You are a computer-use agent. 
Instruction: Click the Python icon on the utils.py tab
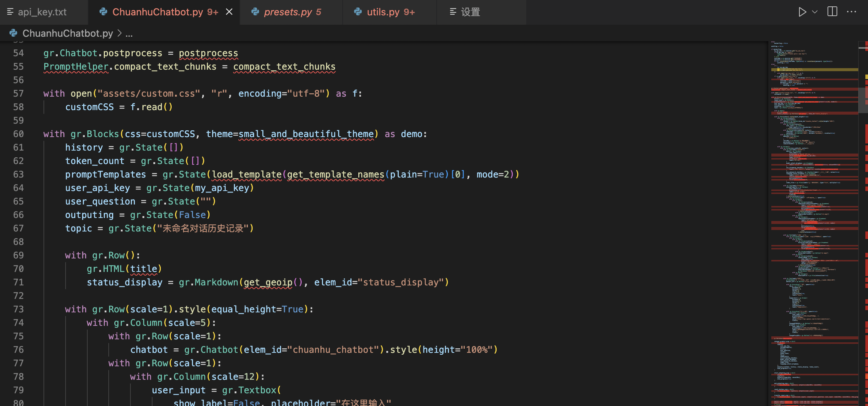(x=358, y=12)
